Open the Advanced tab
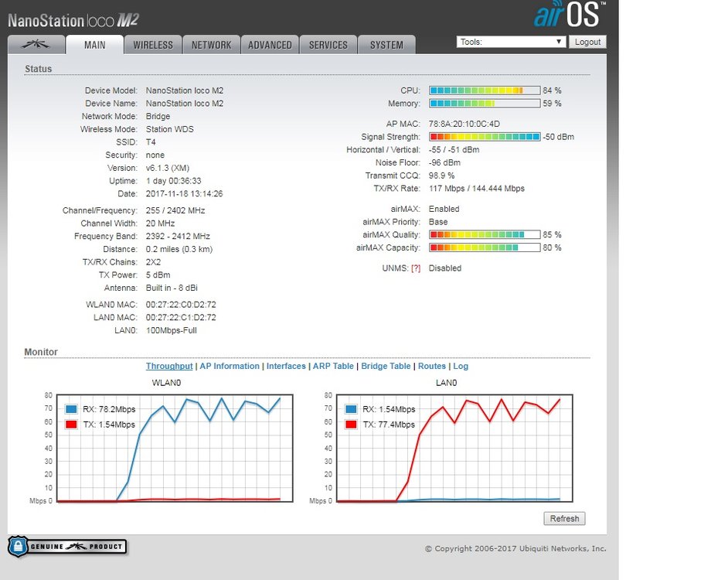Image resolution: width=728 pixels, height=580 pixels. pyautogui.click(x=270, y=45)
